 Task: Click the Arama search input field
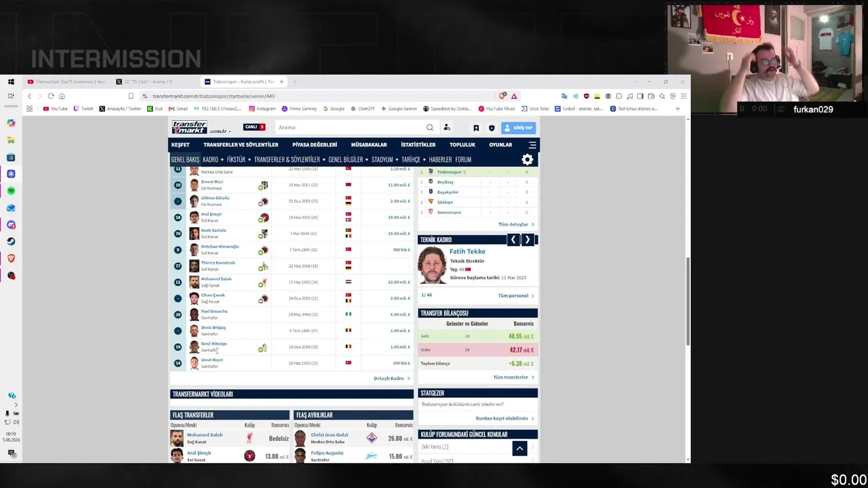[349, 127]
